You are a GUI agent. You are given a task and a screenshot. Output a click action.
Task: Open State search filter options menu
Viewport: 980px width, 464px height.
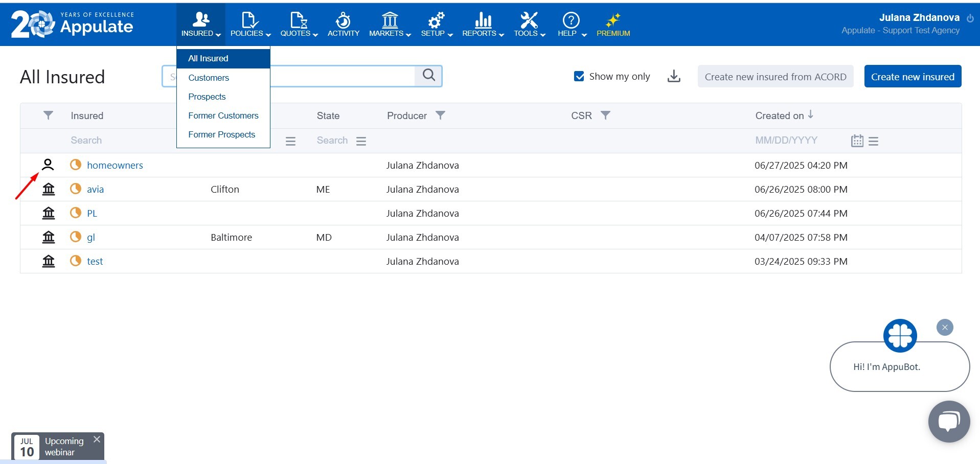(361, 141)
